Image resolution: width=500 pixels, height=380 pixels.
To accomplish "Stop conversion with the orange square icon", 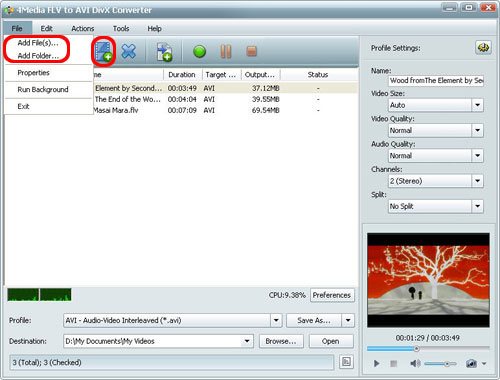I will [251, 51].
